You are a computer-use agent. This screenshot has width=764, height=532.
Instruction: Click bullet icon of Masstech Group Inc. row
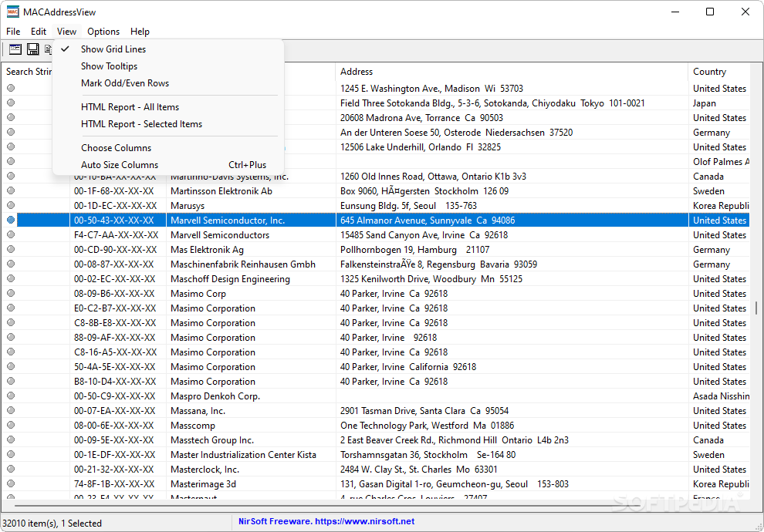11,439
